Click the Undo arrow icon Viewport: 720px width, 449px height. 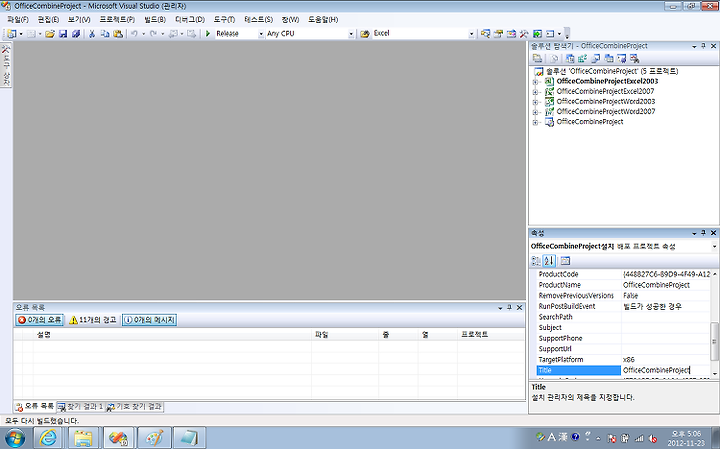coord(134,34)
